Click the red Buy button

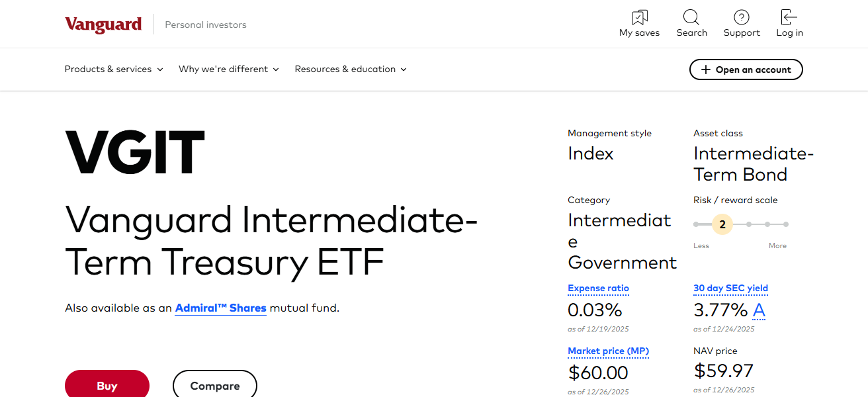point(107,384)
